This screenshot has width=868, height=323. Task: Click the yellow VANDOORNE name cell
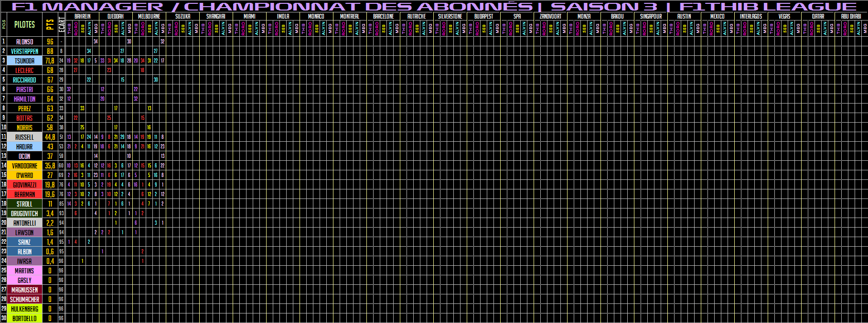tap(24, 166)
